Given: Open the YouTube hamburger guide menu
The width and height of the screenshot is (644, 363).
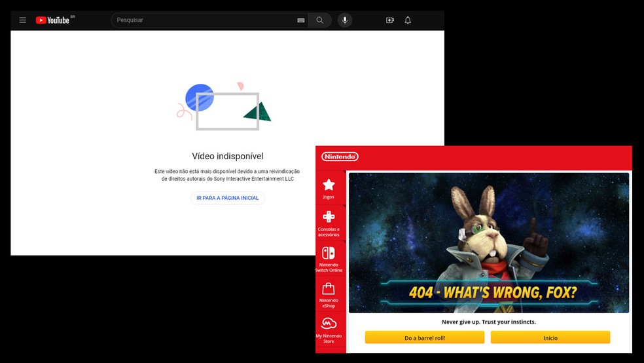Looking at the screenshot, I should click(x=23, y=20).
